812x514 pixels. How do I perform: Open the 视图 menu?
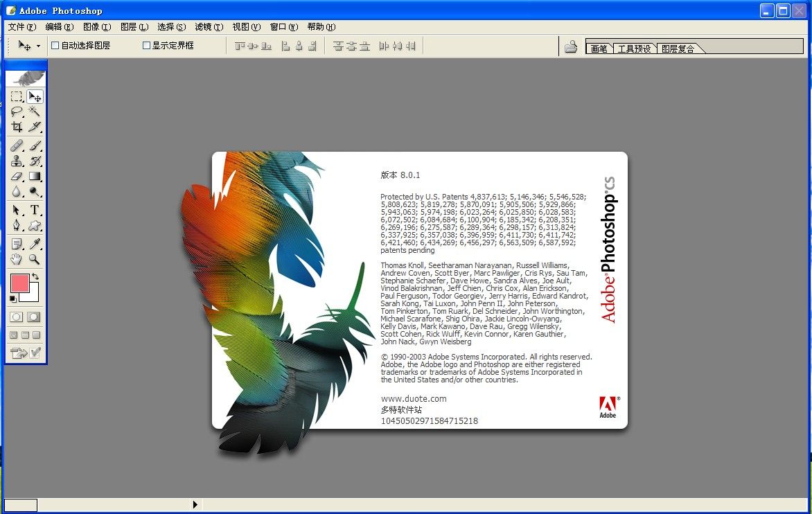(246, 27)
